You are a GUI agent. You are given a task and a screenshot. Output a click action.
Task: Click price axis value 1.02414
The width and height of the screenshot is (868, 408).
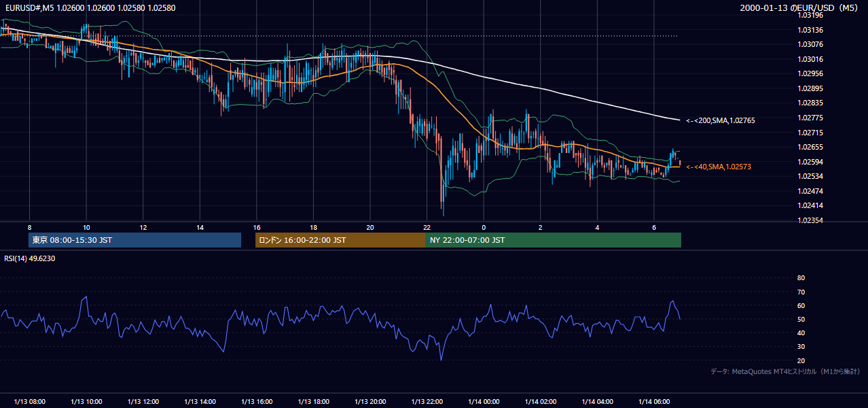coord(810,205)
